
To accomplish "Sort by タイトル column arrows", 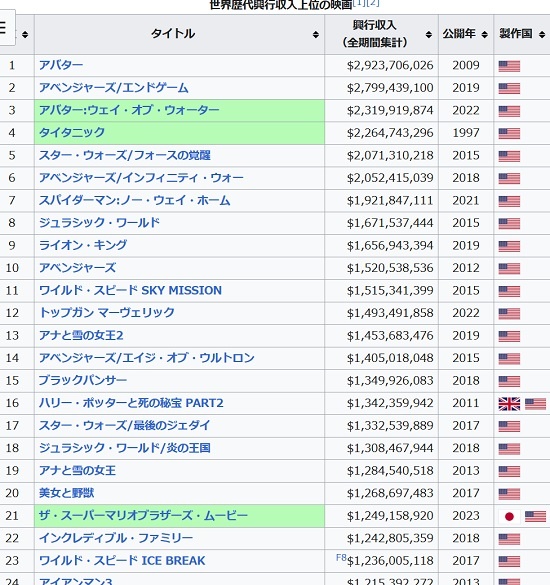I will click(316, 35).
